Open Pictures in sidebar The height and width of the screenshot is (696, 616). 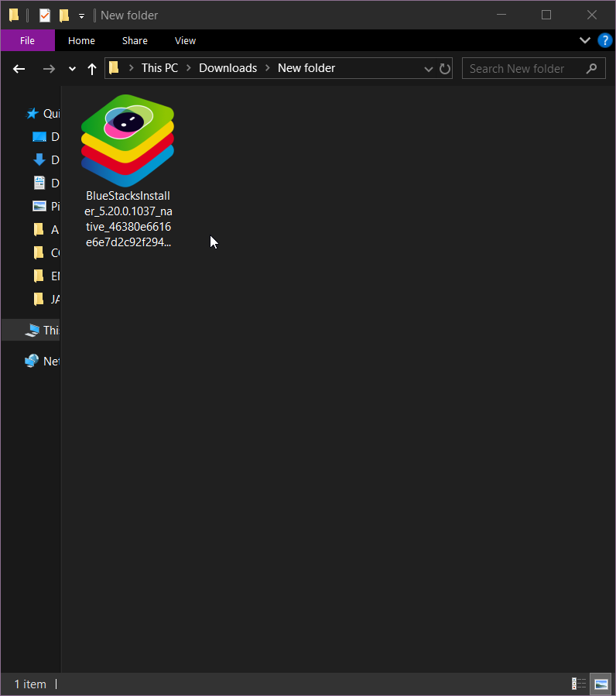46,207
